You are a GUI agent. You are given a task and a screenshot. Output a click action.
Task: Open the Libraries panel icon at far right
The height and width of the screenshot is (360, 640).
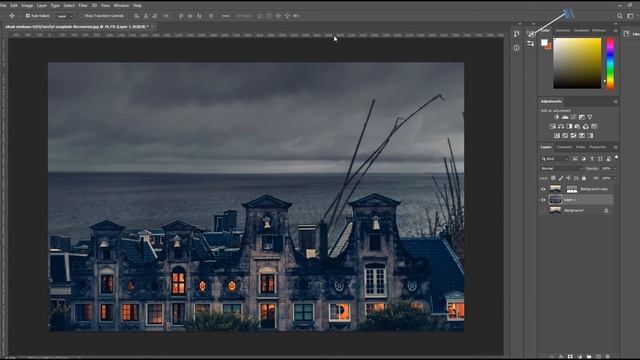pos(627,34)
